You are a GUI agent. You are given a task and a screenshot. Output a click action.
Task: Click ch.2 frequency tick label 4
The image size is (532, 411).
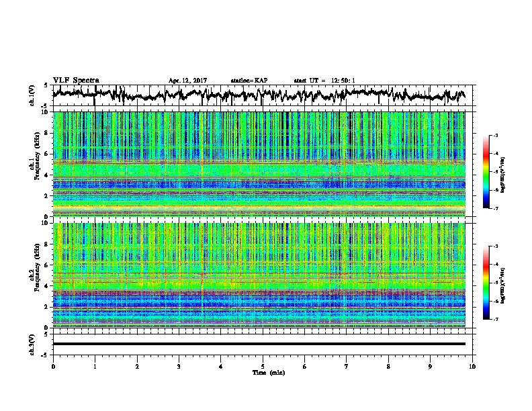[47, 286]
